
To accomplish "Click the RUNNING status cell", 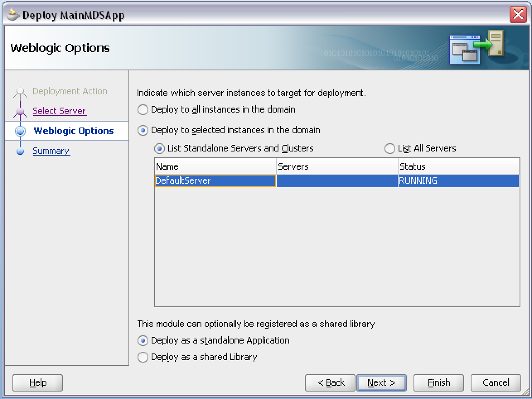I will [x=459, y=181].
